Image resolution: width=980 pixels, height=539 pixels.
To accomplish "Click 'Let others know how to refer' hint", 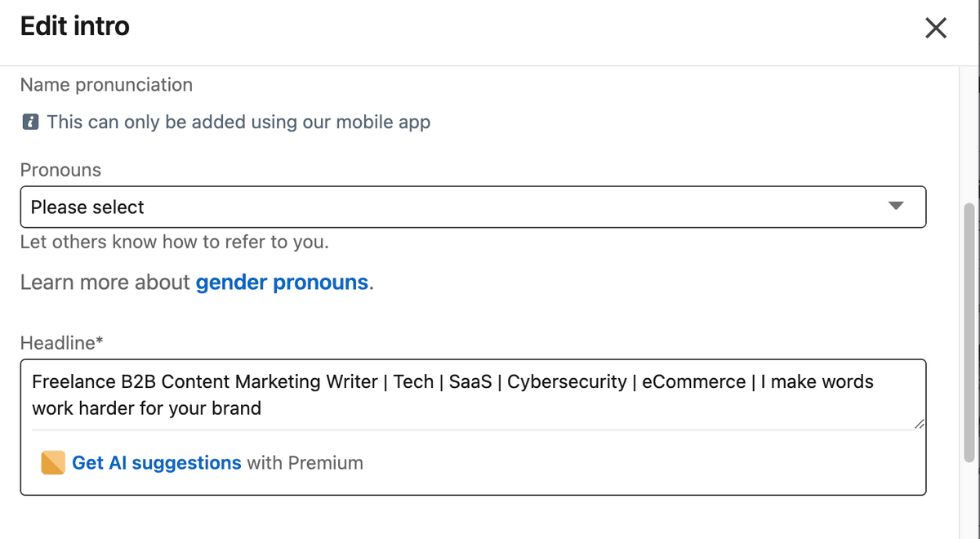I will [x=175, y=242].
